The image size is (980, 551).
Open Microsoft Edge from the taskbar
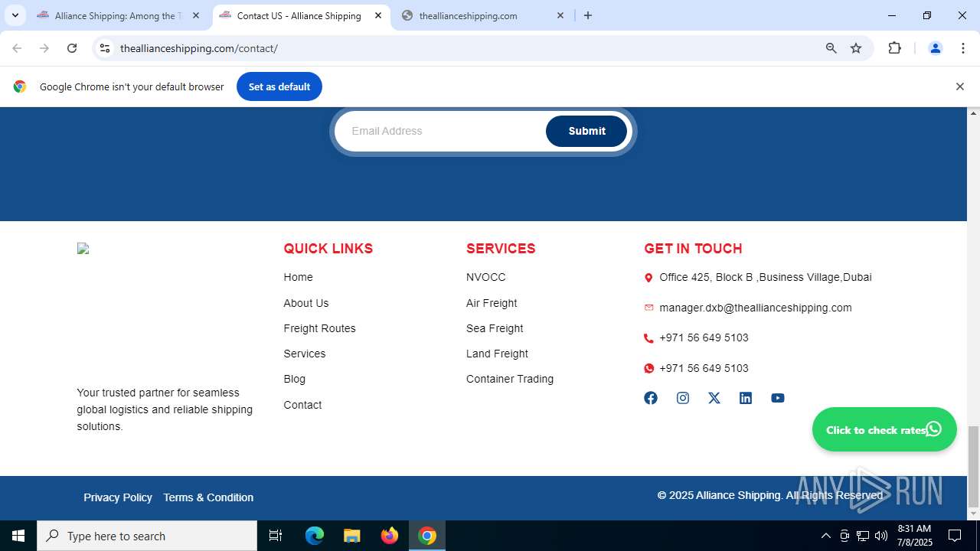click(315, 536)
